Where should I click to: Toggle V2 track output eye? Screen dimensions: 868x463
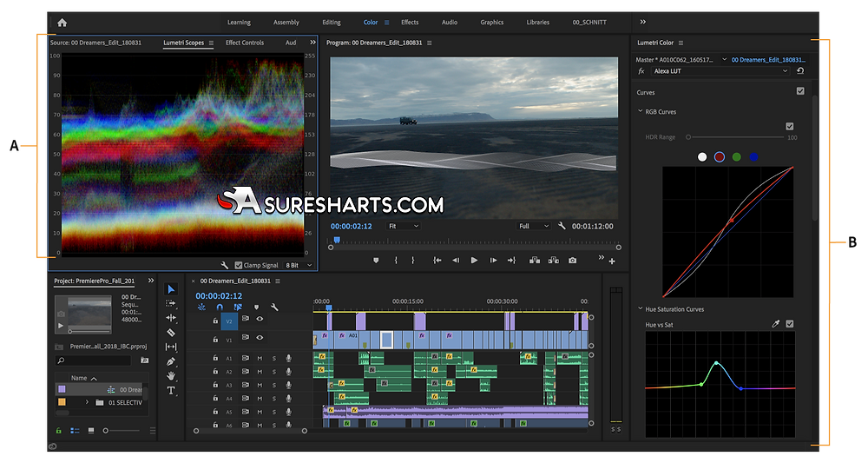click(x=260, y=319)
